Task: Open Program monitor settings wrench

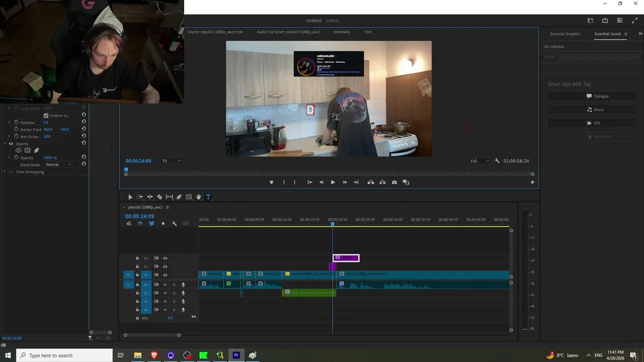Action: pos(497,161)
